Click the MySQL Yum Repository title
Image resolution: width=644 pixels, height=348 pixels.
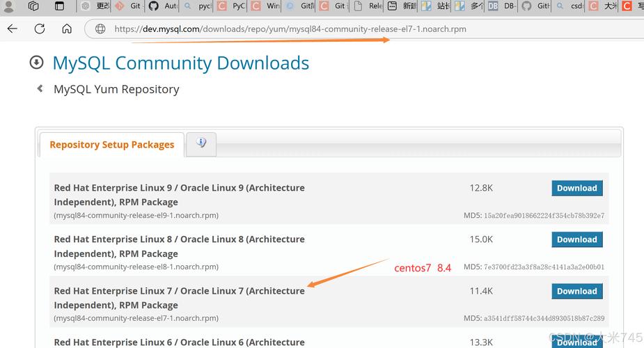116,89
